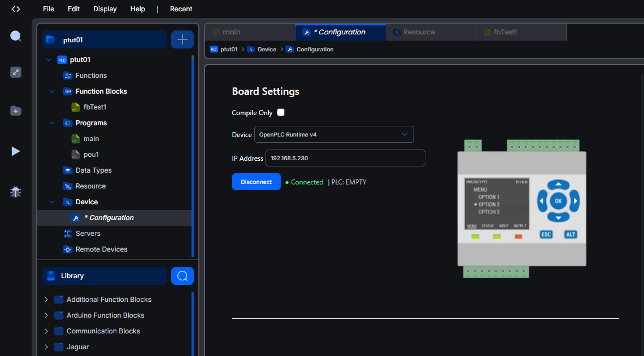Enable the Compile Only checkbox
The image size is (644, 356).
(x=281, y=112)
